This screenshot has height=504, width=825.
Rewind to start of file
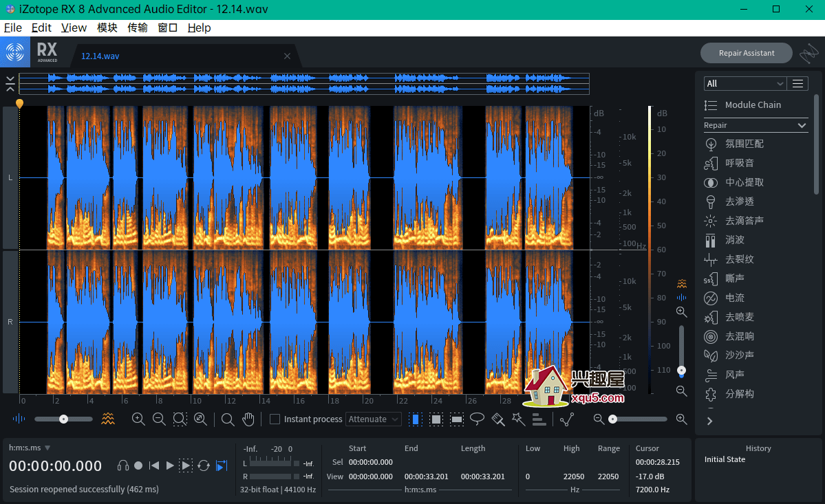154,465
